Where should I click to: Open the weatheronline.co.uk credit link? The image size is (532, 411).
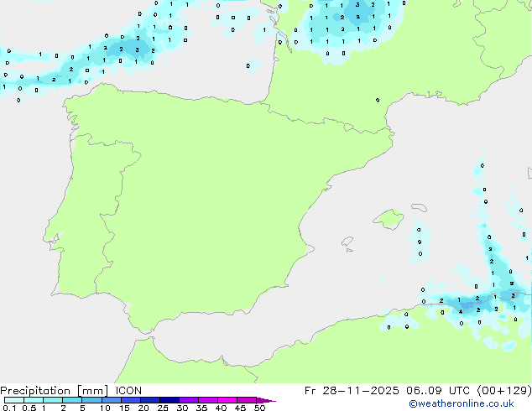pos(462,403)
